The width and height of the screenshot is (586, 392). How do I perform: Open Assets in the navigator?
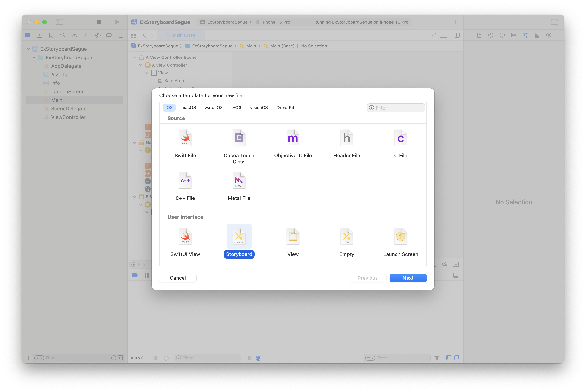point(59,75)
